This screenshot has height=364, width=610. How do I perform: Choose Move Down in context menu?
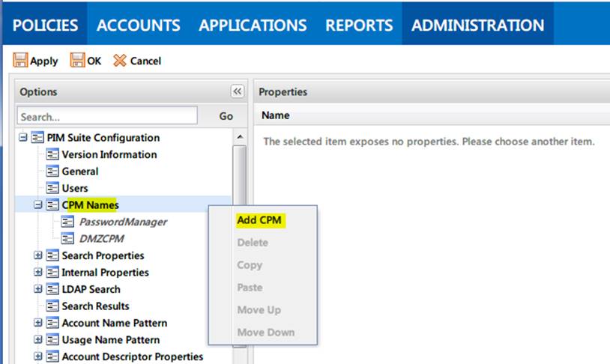(x=266, y=333)
